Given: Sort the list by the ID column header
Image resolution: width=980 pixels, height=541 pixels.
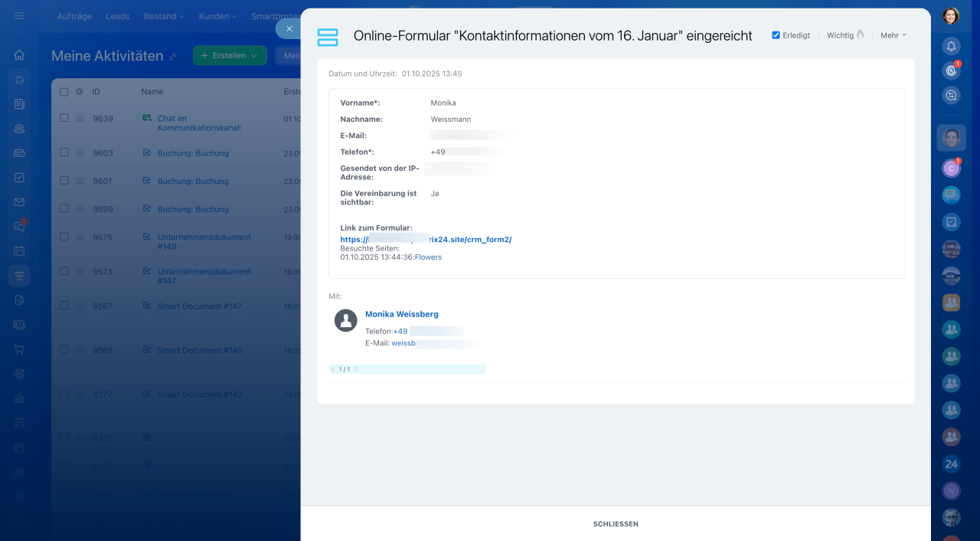Looking at the screenshot, I should tap(96, 91).
